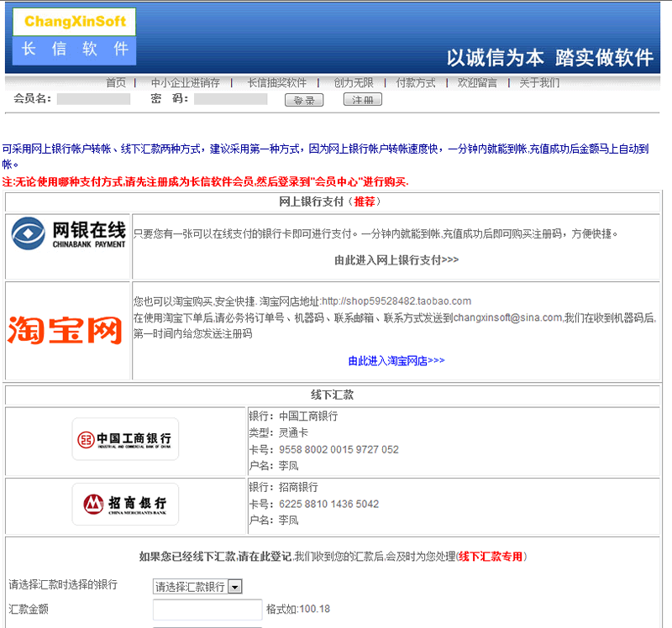The image size is (672, 628).
Task: Click the 密码: label
Action: tap(170, 98)
